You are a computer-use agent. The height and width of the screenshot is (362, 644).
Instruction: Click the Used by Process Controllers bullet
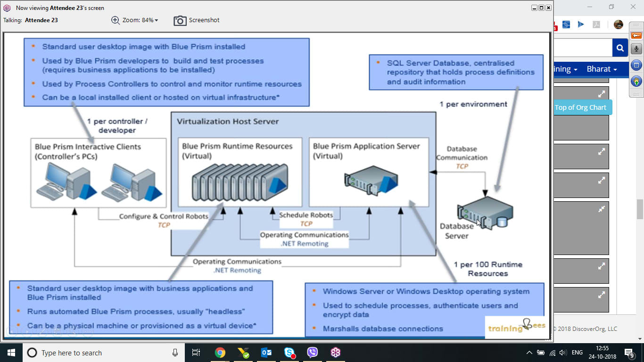point(172,84)
